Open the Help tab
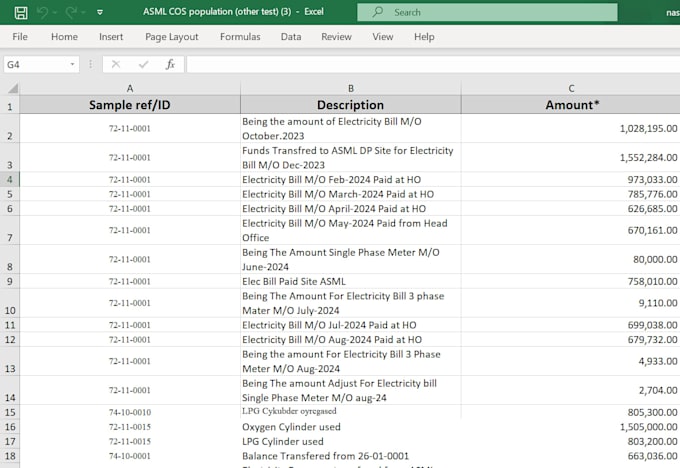This screenshot has width=680, height=468. (x=424, y=37)
